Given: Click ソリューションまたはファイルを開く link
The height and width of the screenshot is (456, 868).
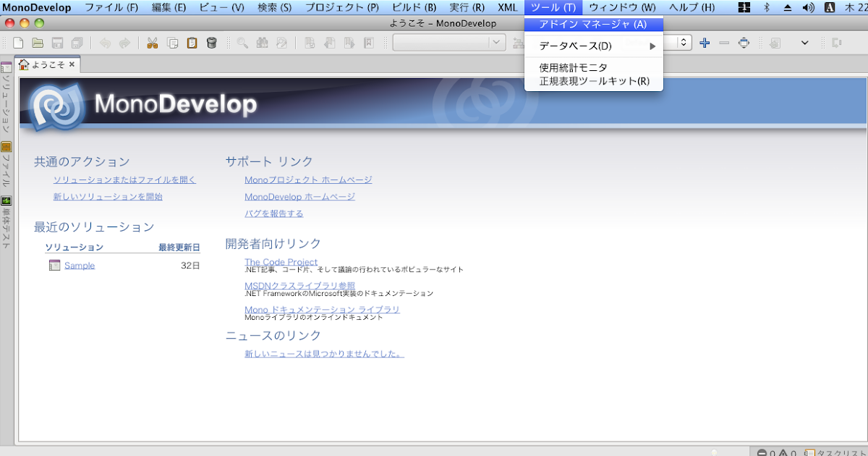Looking at the screenshot, I should (x=124, y=180).
